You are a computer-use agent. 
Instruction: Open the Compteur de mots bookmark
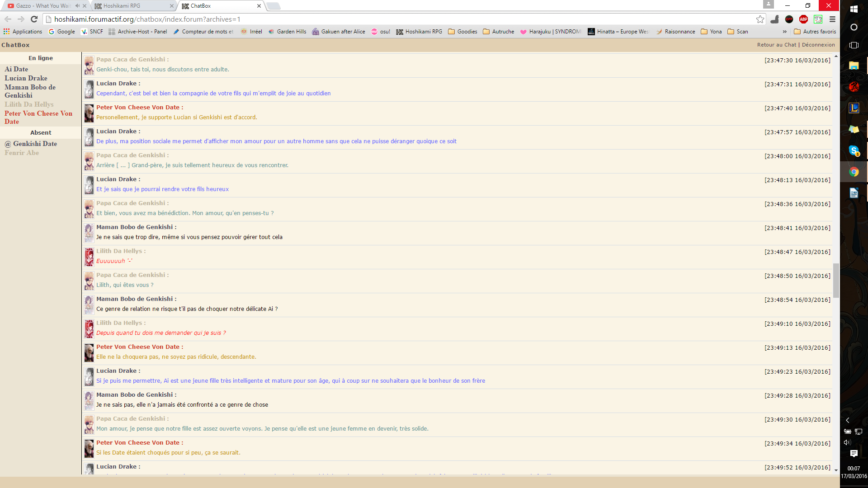point(203,32)
